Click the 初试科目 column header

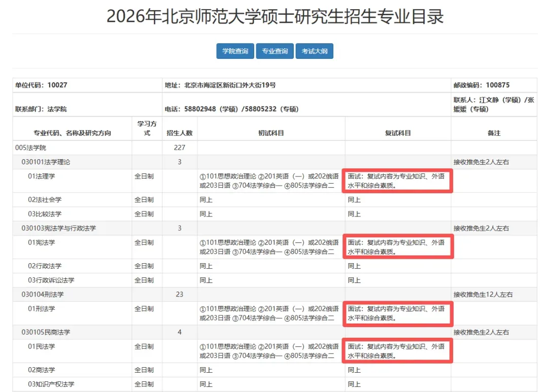[271, 133]
